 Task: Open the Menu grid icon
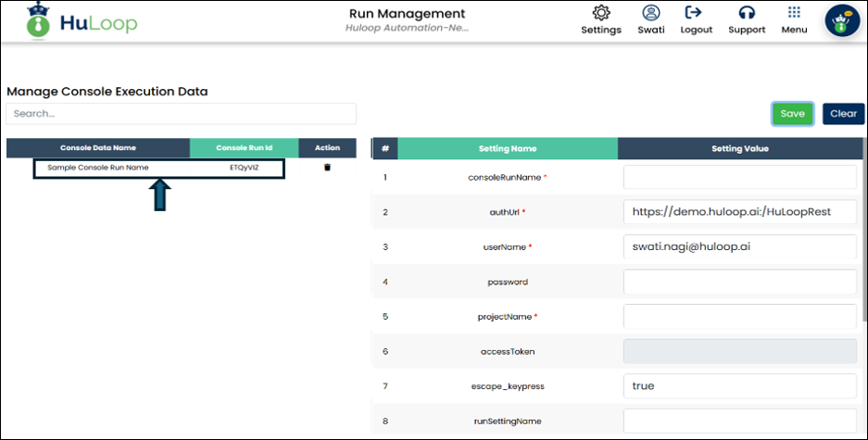point(794,13)
